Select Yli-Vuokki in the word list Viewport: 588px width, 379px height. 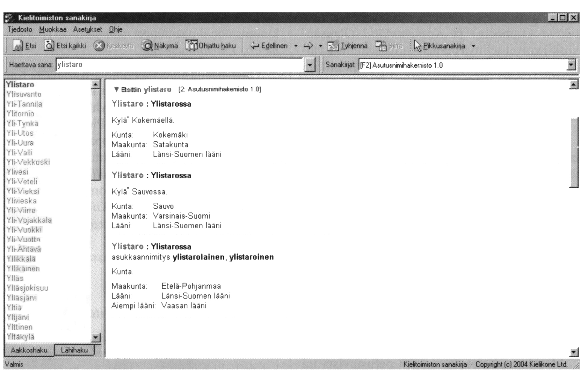tap(24, 230)
